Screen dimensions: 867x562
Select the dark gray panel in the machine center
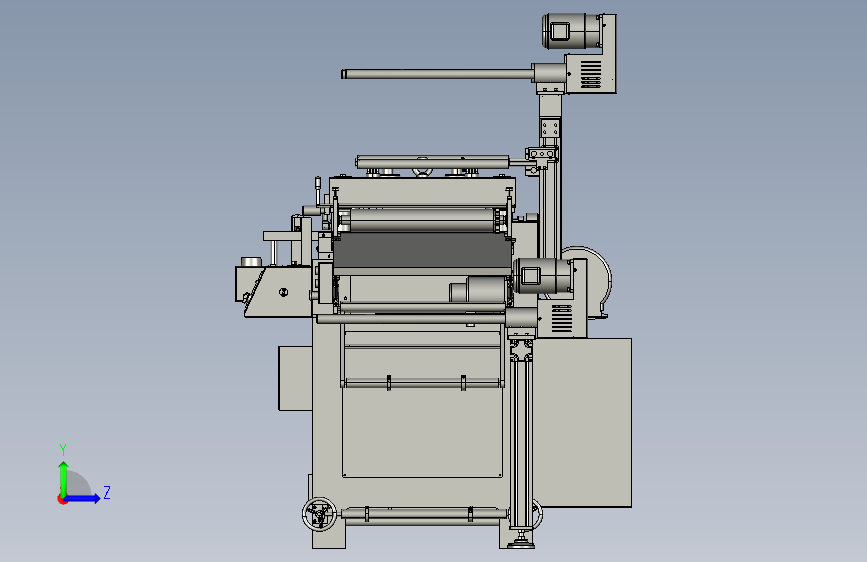pos(422,251)
